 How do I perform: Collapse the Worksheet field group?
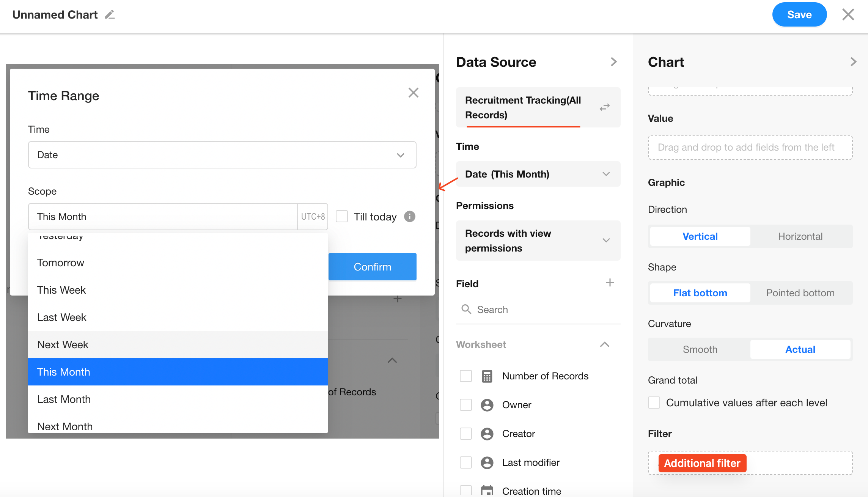(x=605, y=344)
